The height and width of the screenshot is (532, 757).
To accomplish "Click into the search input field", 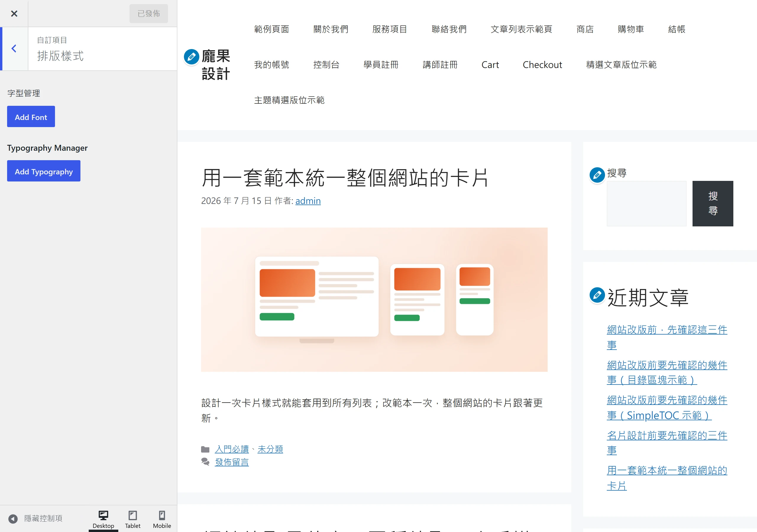I will pos(646,203).
